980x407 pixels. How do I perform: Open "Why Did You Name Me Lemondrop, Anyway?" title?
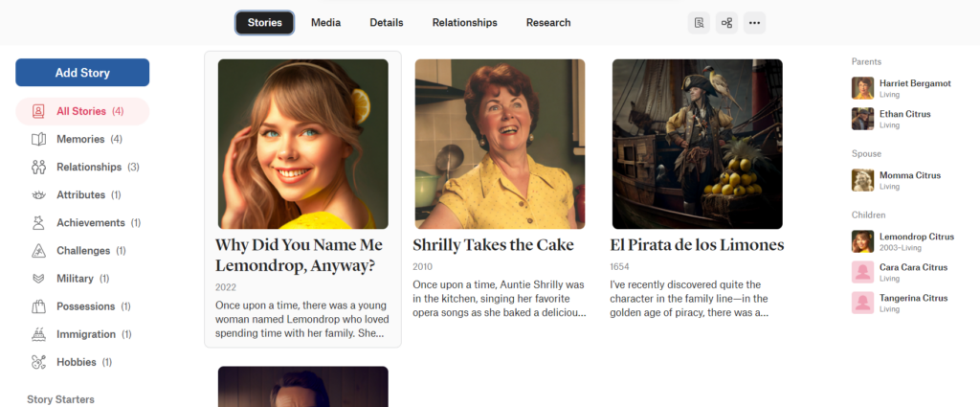pyautogui.click(x=299, y=255)
